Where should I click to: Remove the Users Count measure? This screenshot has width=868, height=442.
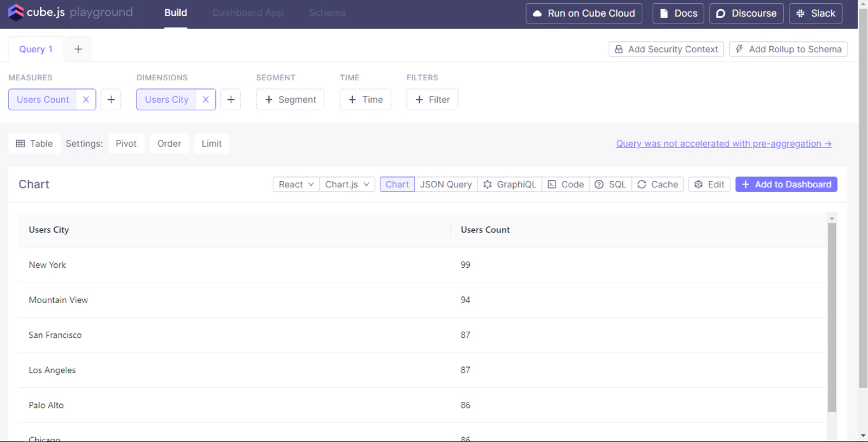(86, 99)
